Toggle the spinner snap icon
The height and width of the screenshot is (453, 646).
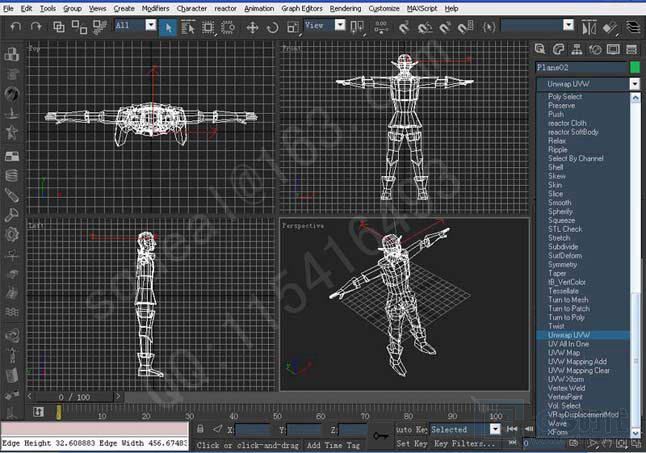[x=466, y=28]
